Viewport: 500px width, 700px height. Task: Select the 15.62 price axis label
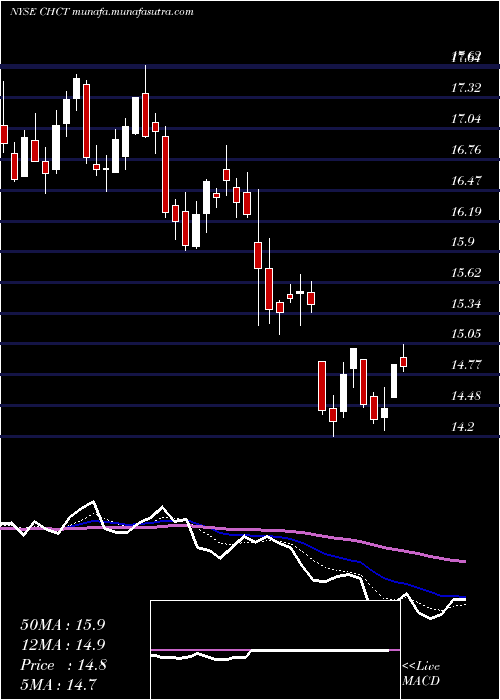point(466,273)
